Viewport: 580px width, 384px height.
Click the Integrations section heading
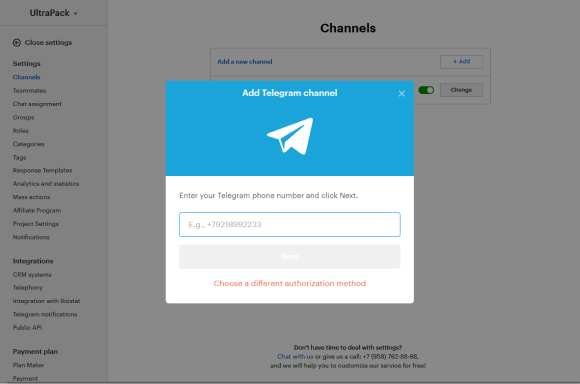click(x=33, y=261)
